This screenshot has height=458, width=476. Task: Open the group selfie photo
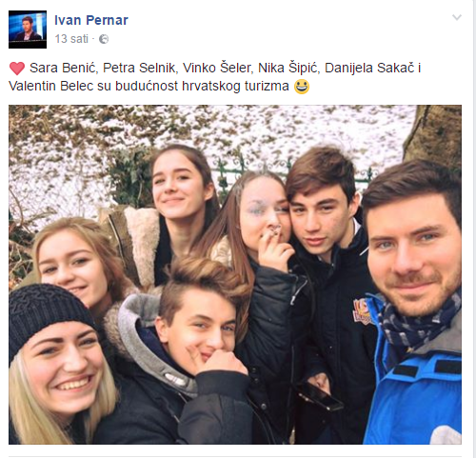click(235, 274)
